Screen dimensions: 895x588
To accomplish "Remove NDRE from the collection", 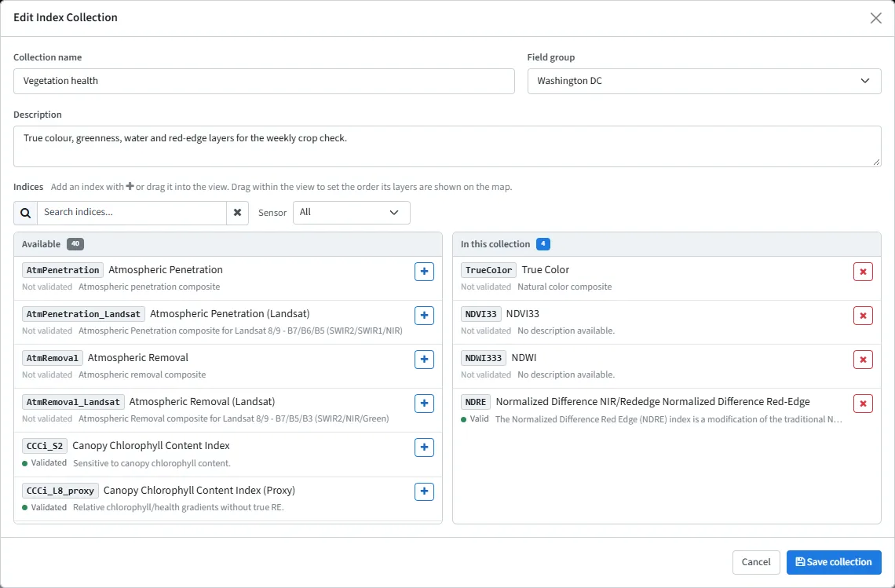I will (863, 404).
